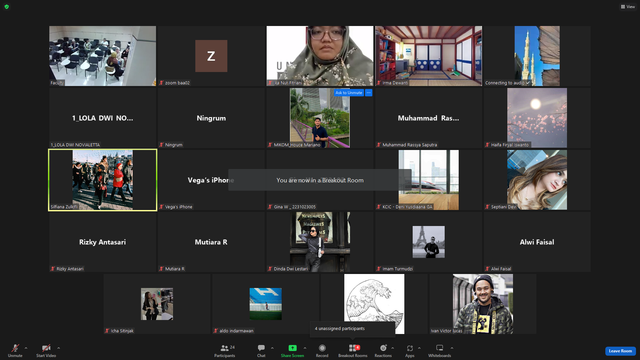Open the Whiteboards button
The width and height of the screenshot is (640, 360).
440,350
